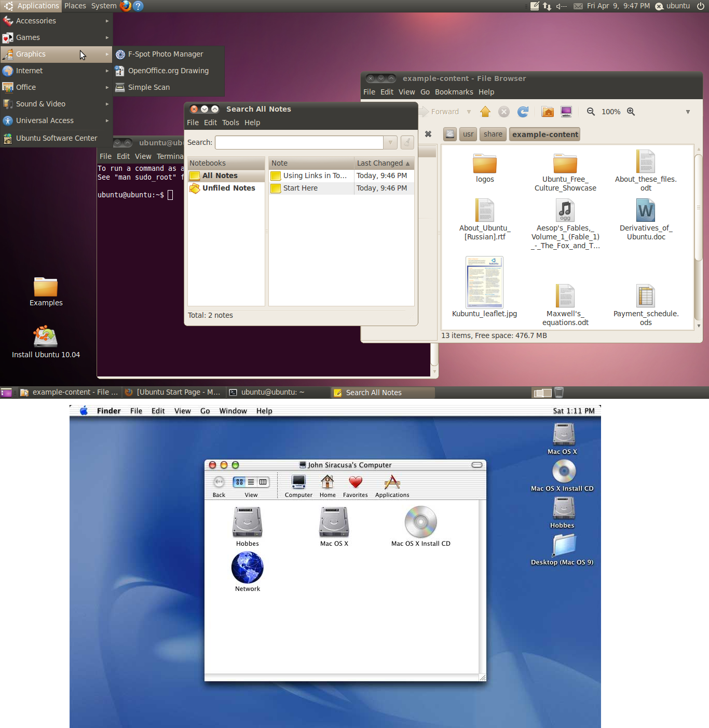The height and width of the screenshot is (728, 709).
Task: Click the 'share' path bar button
Action: pos(493,134)
